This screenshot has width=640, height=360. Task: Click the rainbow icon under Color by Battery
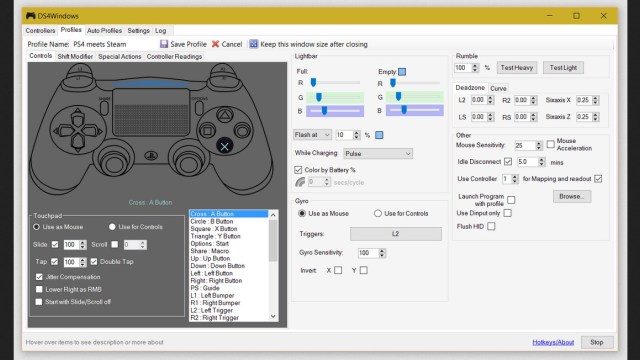click(x=300, y=182)
